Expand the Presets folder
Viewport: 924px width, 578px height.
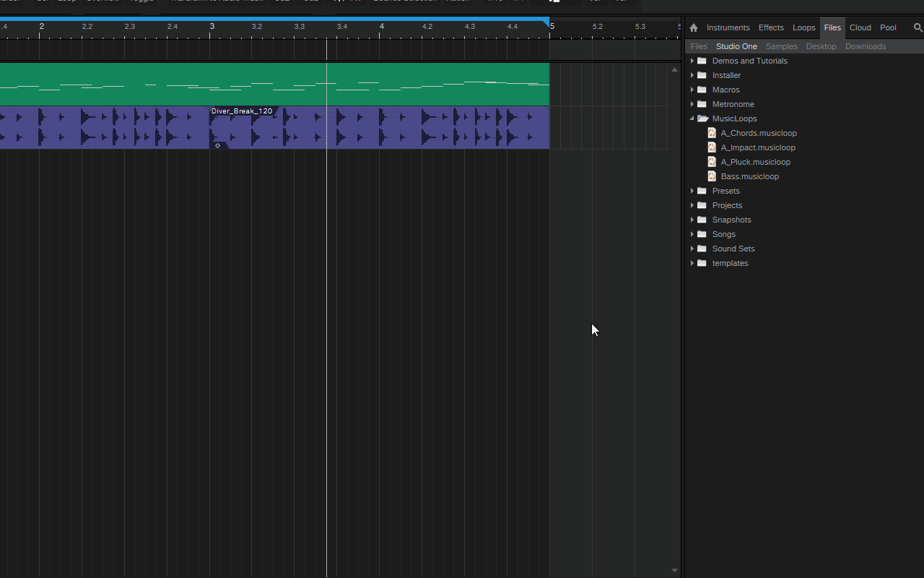692,191
